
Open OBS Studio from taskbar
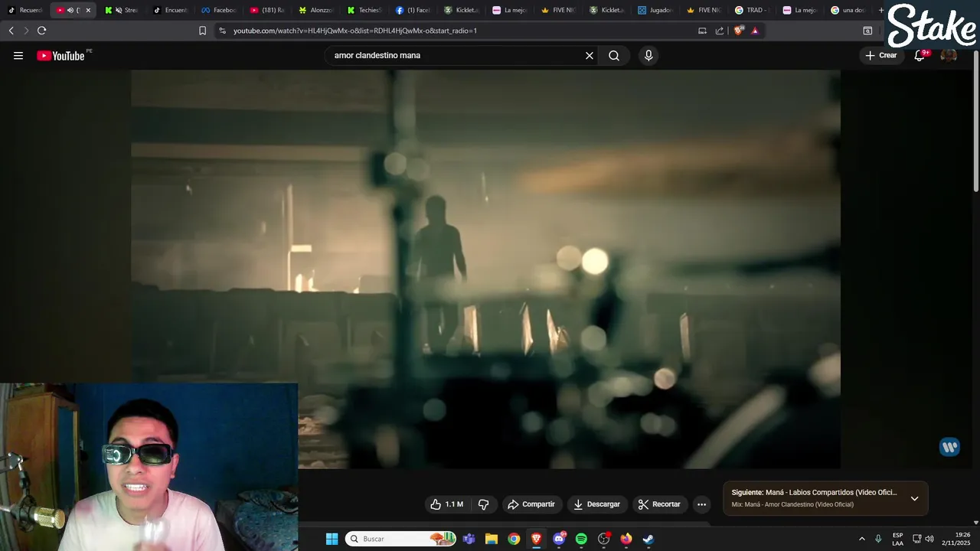pos(604,539)
